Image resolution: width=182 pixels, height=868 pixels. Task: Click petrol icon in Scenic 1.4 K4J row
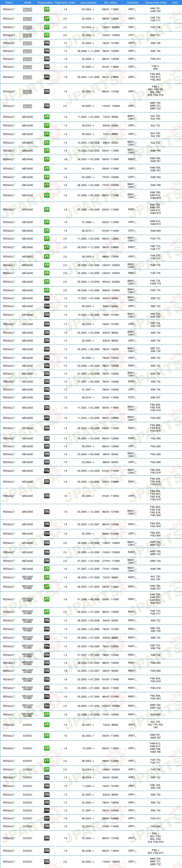[47, 724]
